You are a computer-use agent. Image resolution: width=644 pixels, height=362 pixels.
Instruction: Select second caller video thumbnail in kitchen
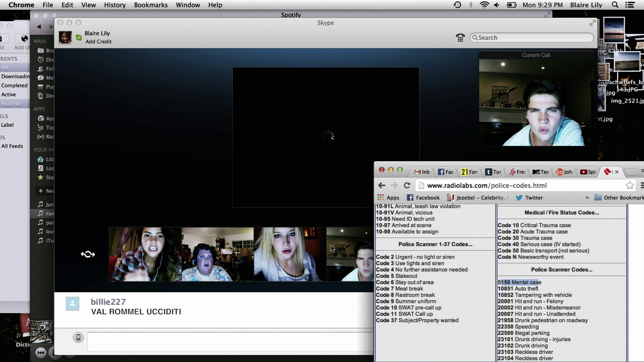pos(218,254)
